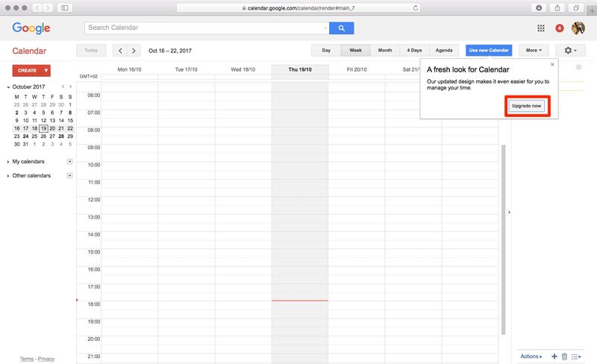The image size is (597, 364).
Task: Open search options dropdown arrow
Action: point(325,28)
